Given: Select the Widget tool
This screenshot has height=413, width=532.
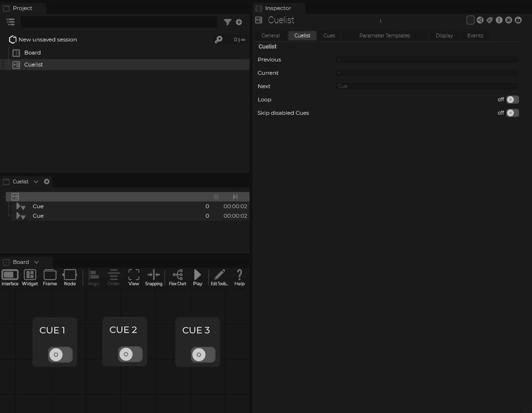Looking at the screenshot, I should 30,277.
